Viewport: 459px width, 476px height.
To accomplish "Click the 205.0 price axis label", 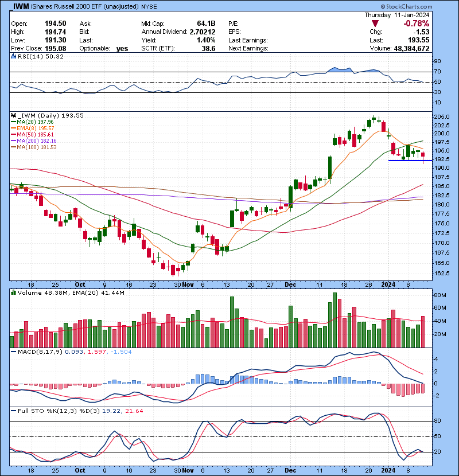I will click(x=442, y=117).
